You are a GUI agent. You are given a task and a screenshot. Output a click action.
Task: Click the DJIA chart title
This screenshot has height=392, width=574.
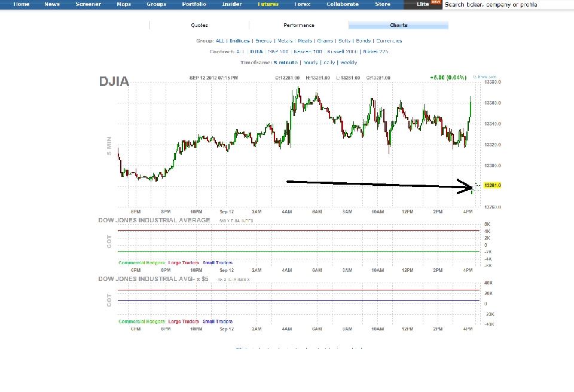click(114, 81)
